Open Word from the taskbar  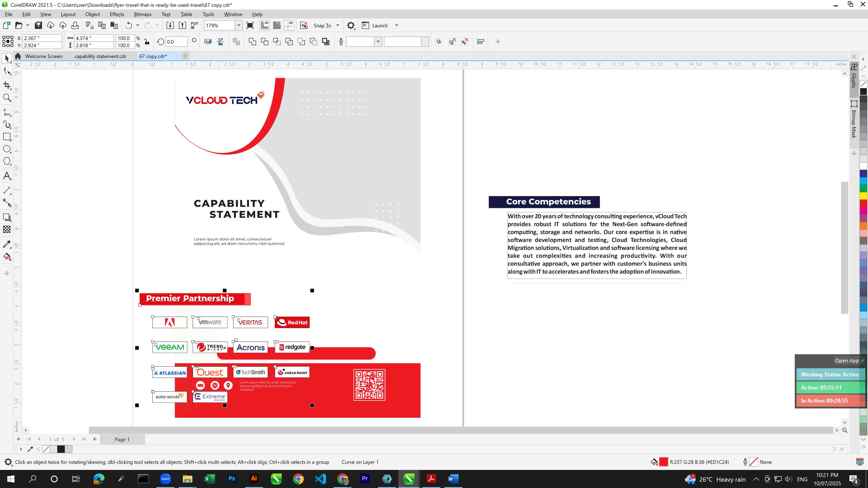point(453,479)
